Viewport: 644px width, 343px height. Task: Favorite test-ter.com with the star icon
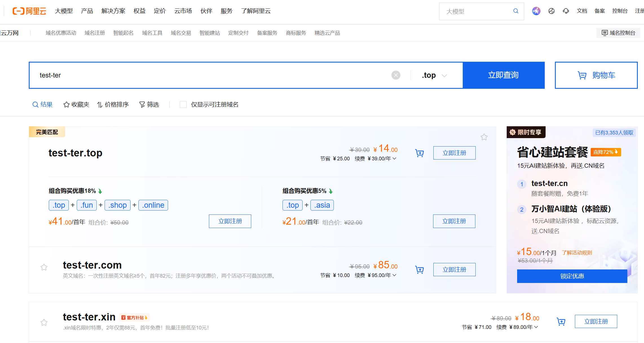[44, 267]
